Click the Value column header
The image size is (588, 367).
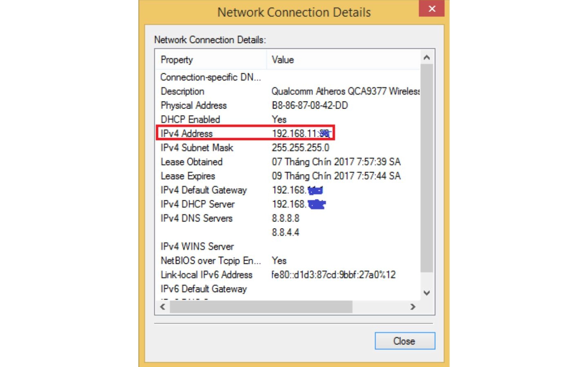coord(283,60)
